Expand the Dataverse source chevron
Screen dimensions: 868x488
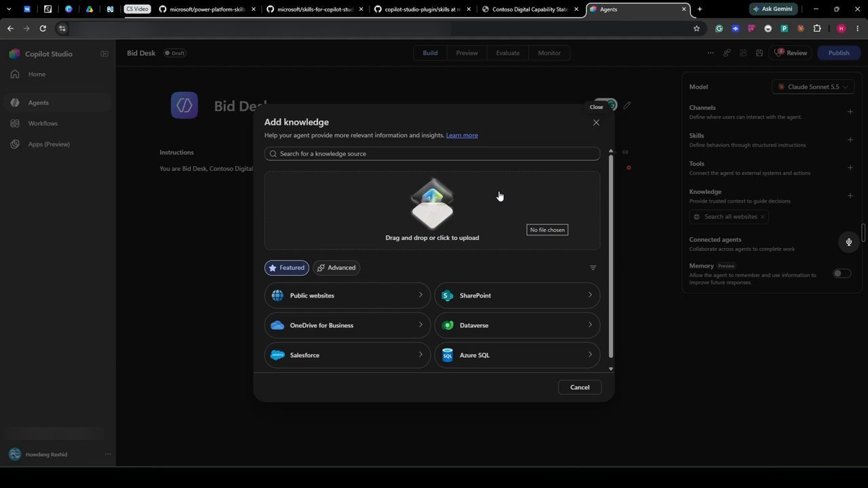pyautogui.click(x=590, y=325)
